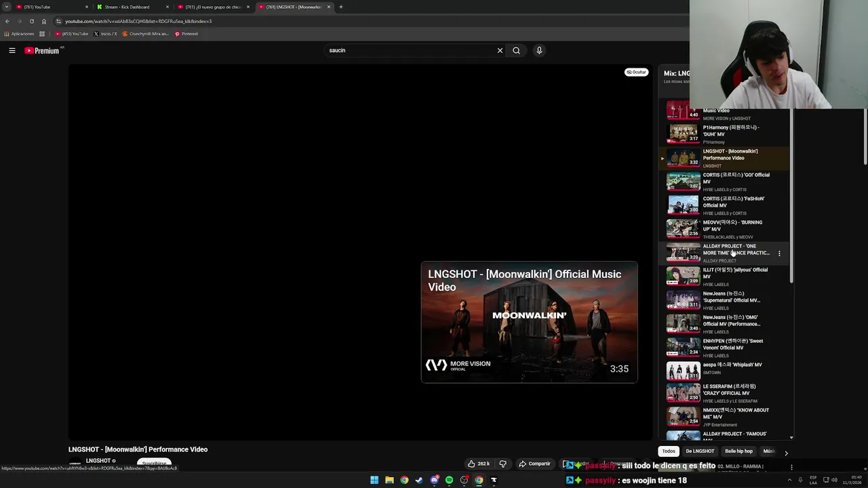Click the YouTube Premium logo

pos(42,51)
